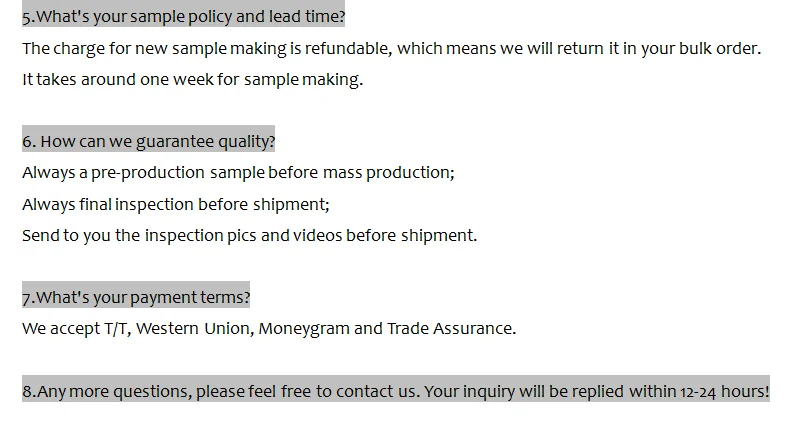Viewport: 790px width, 432px height.
Task: Click the question 5 sample policy heading
Action: pos(183,17)
